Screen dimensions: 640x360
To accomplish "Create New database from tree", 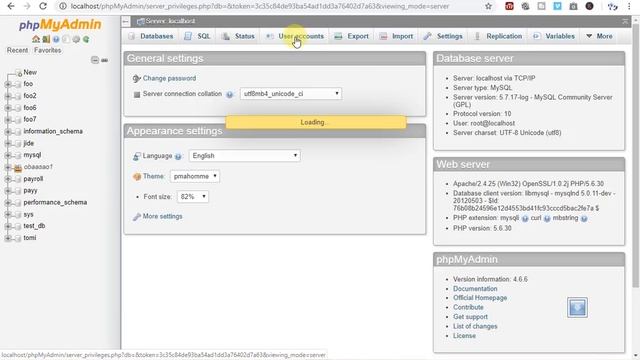I will (30, 72).
